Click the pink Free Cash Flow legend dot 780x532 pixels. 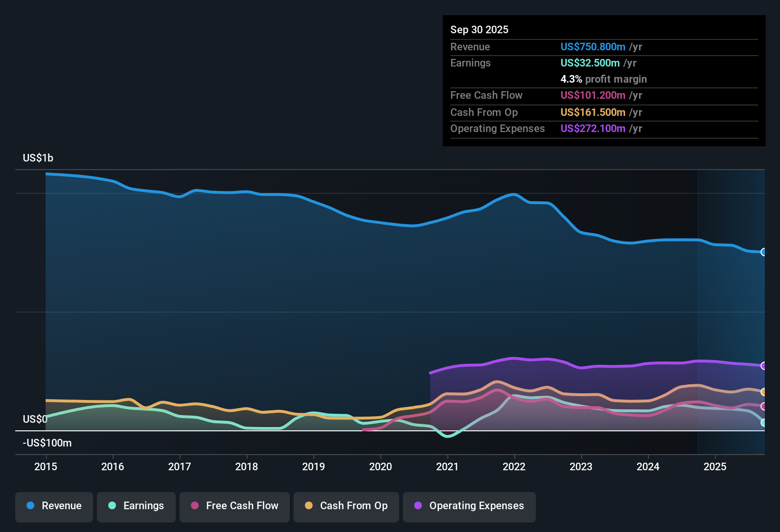pos(194,506)
